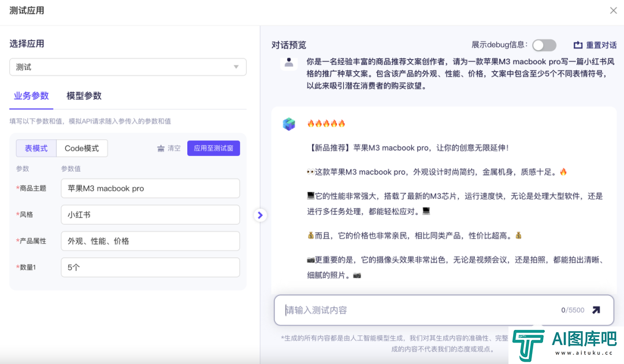This screenshot has height=364, width=624.
Task: Toggle the 展示debug信息 switch
Action: [544, 45]
